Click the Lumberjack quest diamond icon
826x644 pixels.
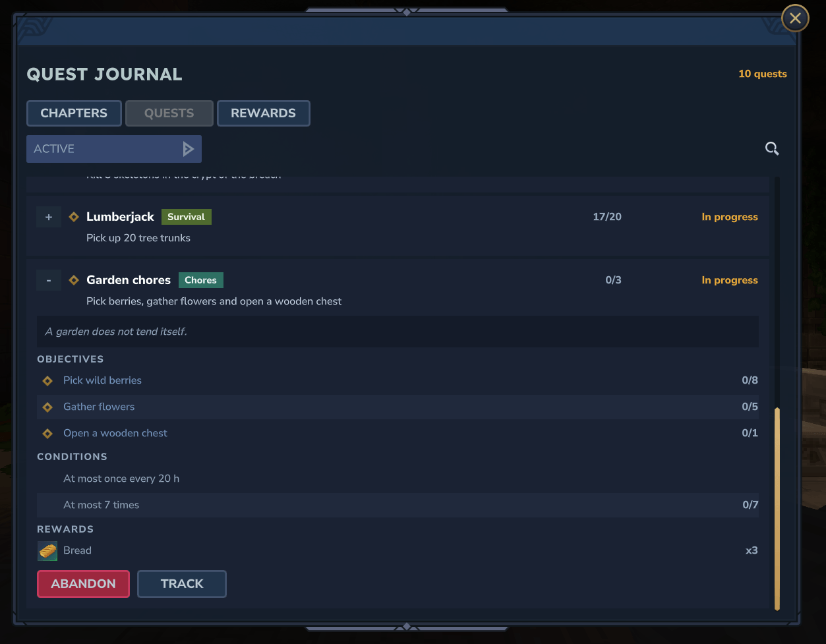[74, 217]
